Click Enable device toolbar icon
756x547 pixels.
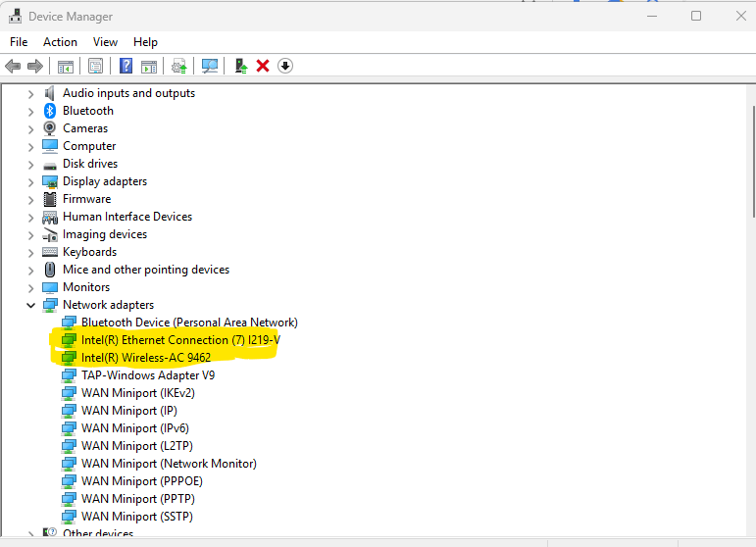point(240,66)
